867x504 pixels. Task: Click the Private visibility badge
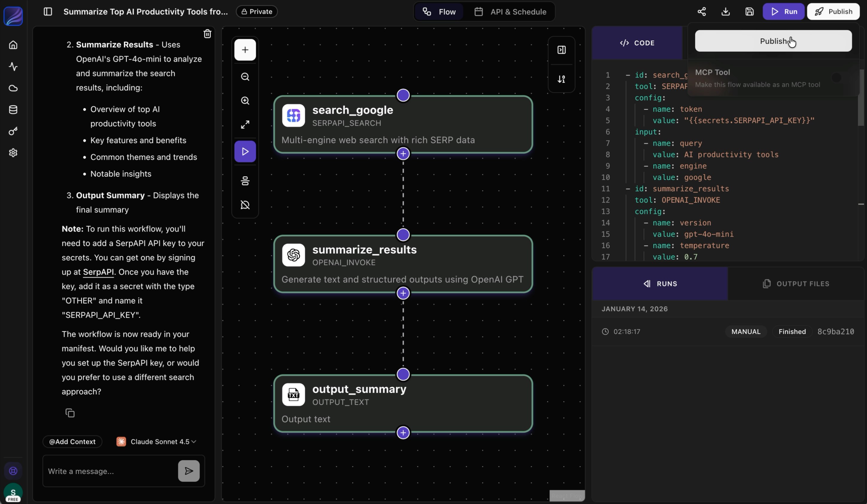click(x=257, y=12)
